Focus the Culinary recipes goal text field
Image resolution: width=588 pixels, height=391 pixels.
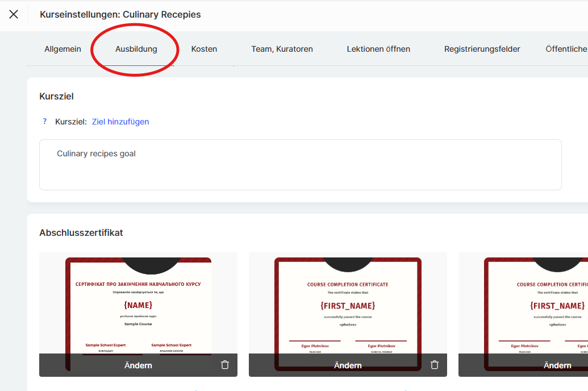tap(300, 165)
